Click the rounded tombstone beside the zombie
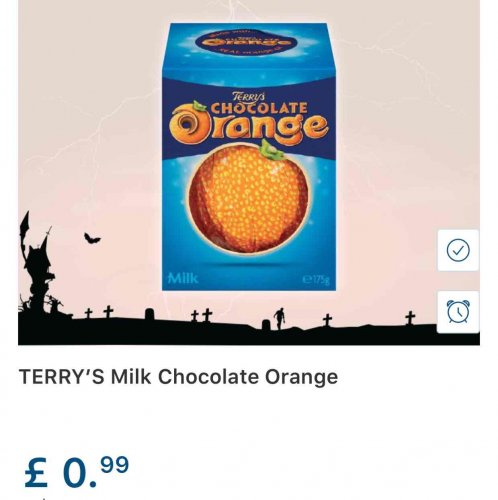 click(266, 324)
